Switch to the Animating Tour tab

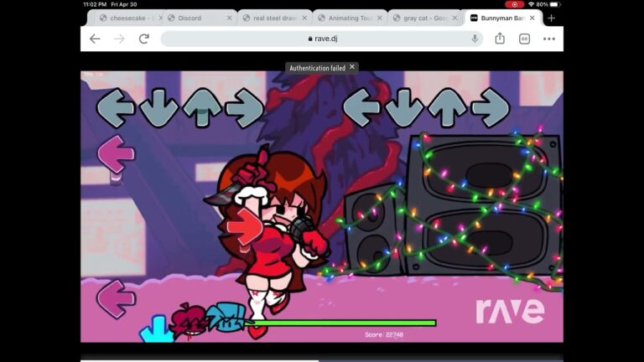point(350,18)
